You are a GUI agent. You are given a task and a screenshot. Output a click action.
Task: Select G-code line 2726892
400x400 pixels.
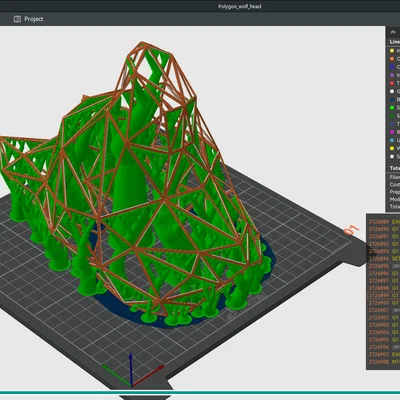[383, 244]
